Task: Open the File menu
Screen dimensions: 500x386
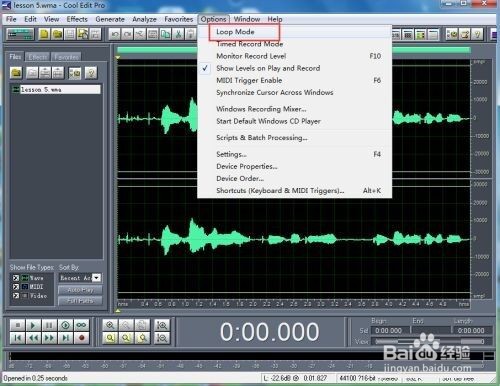Action: [11, 19]
